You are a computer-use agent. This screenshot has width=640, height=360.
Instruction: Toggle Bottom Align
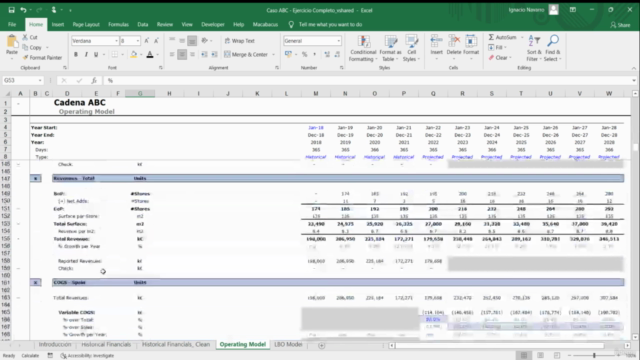(x=192, y=40)
